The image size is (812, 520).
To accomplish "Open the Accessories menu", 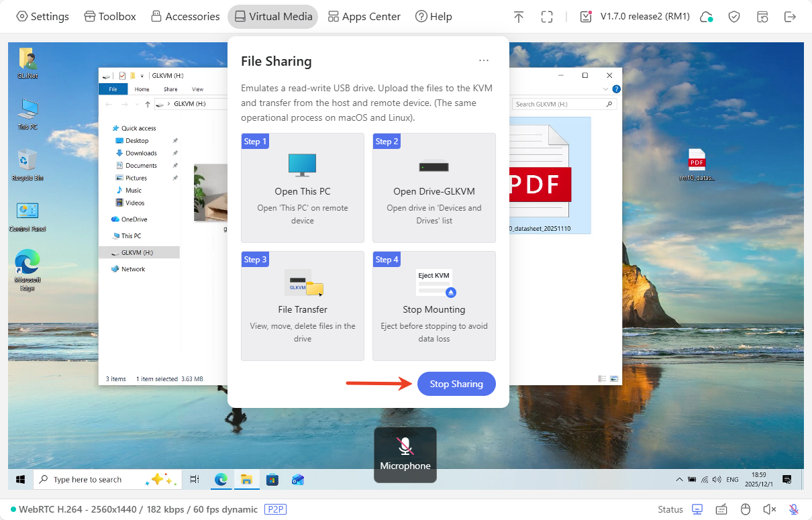I will coord(185,17).
